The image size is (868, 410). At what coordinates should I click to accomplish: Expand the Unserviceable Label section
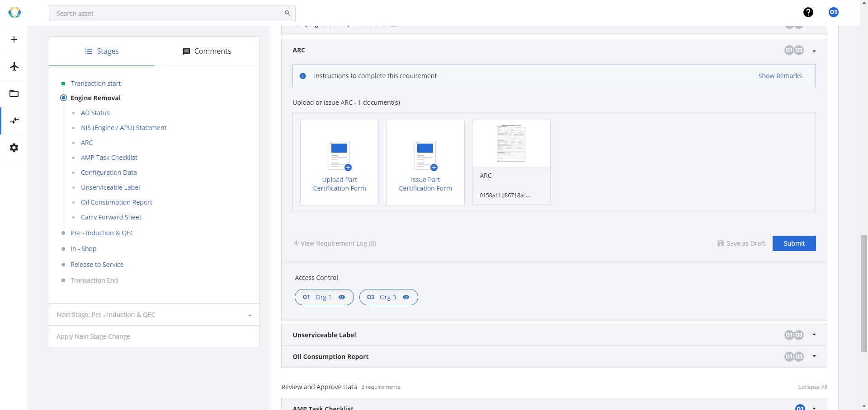814,335
